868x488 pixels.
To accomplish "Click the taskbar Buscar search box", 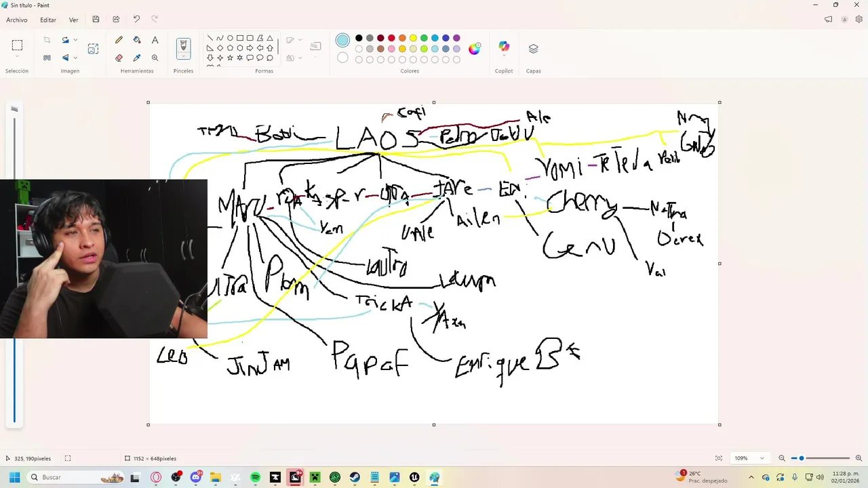I will pos(77,477).
